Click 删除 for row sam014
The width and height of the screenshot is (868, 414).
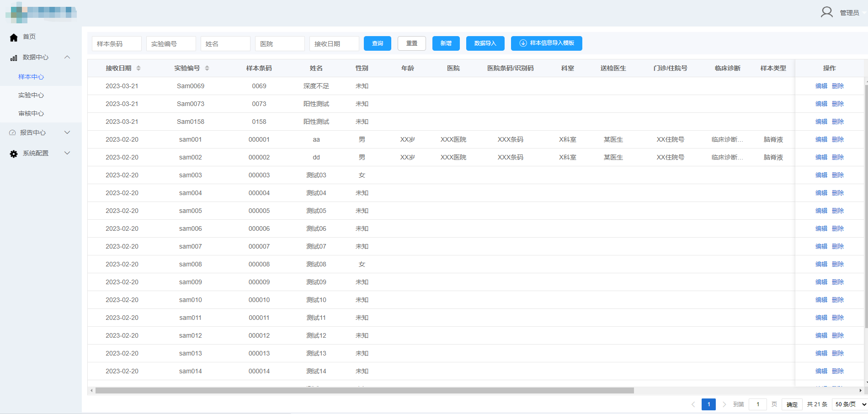(x=838, y=371)
